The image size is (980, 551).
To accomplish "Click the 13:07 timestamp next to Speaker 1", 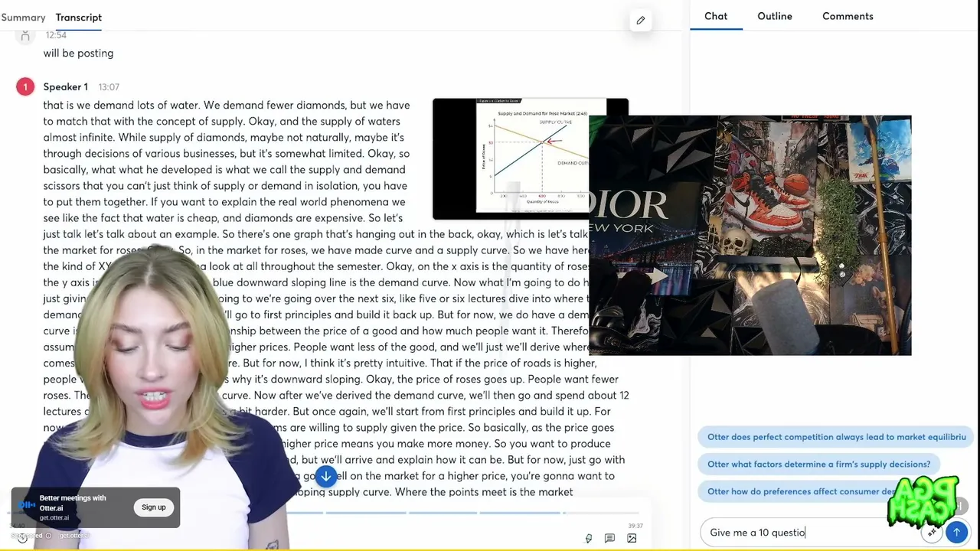I will tap(109, 87).
